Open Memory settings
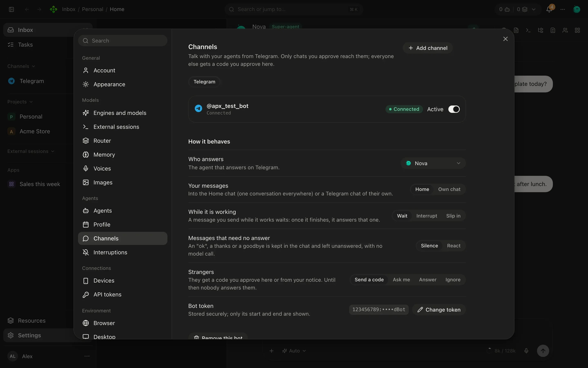The height and width of the screenshot is (368, 588). coord(123,155)
